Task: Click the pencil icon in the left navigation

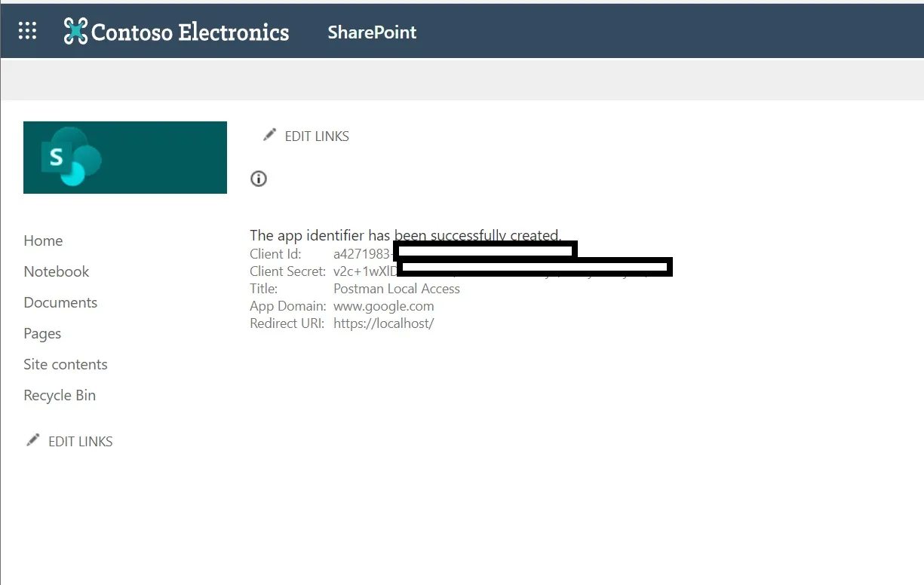Action: pos(33,440)
